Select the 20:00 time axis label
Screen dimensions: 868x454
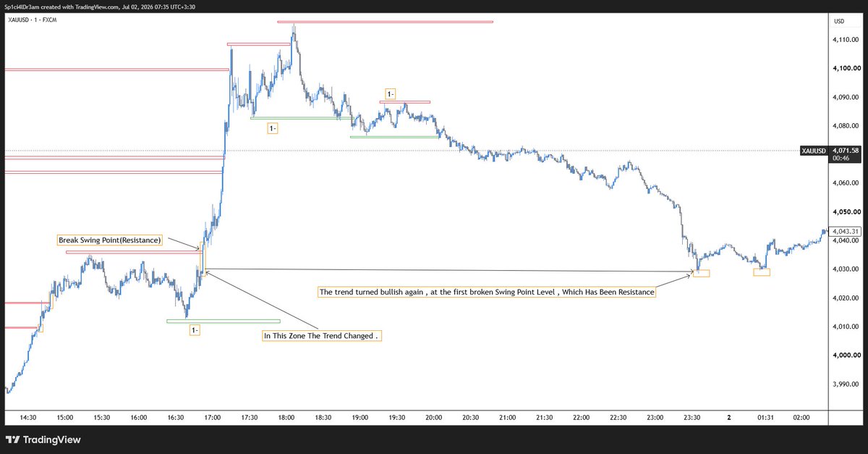coord(433,418)
